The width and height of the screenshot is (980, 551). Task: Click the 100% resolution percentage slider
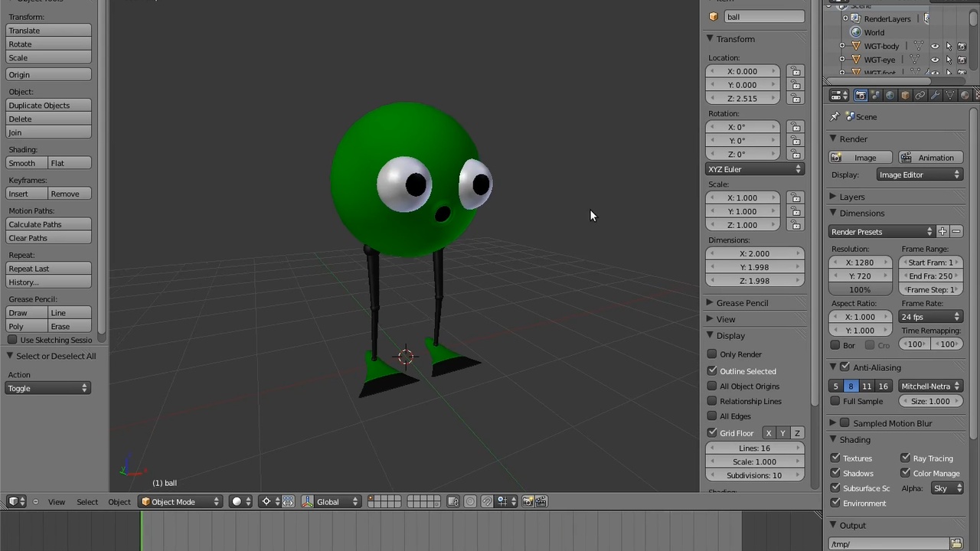[x=860, y=290]
